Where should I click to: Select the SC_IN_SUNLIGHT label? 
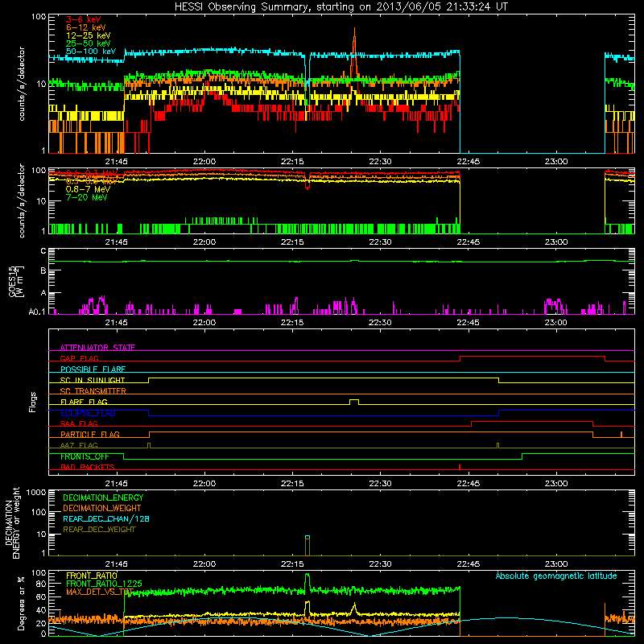tap(93, 380)
